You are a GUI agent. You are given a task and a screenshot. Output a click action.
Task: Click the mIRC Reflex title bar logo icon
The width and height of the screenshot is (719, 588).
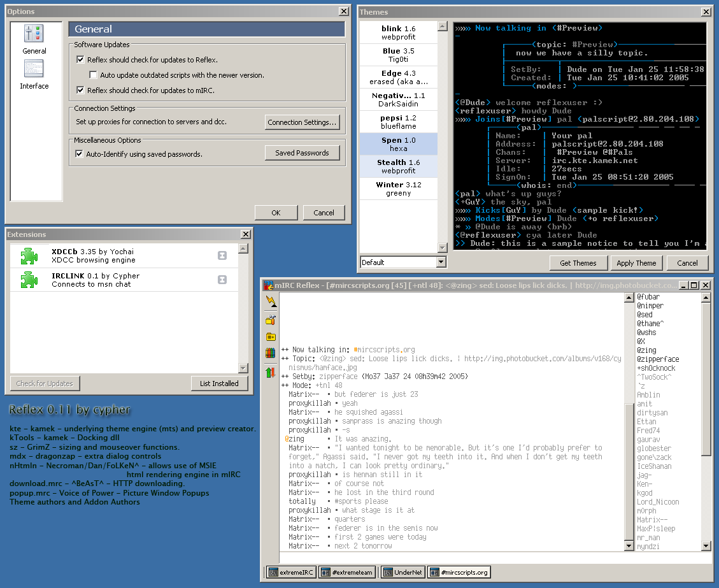[267, 285]
